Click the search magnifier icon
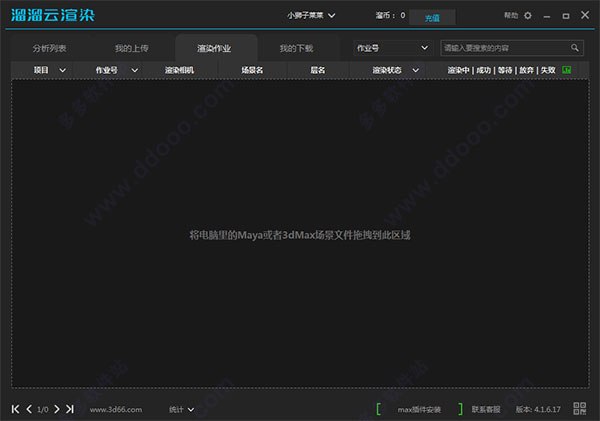Screen dimensions: 600x421 574,48
